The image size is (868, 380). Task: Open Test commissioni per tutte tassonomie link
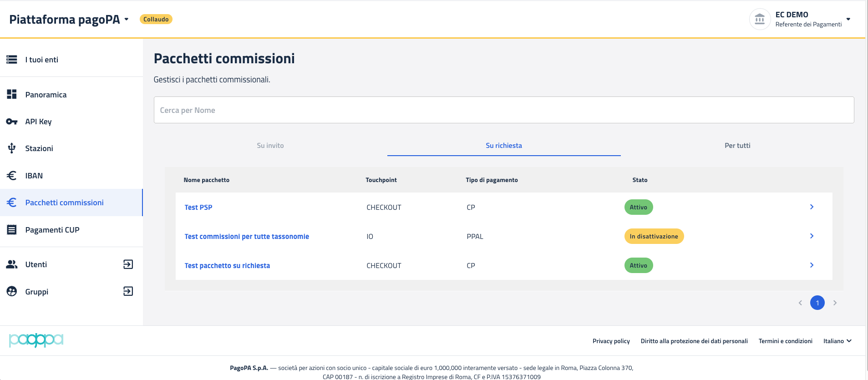[x=247, y=237]
